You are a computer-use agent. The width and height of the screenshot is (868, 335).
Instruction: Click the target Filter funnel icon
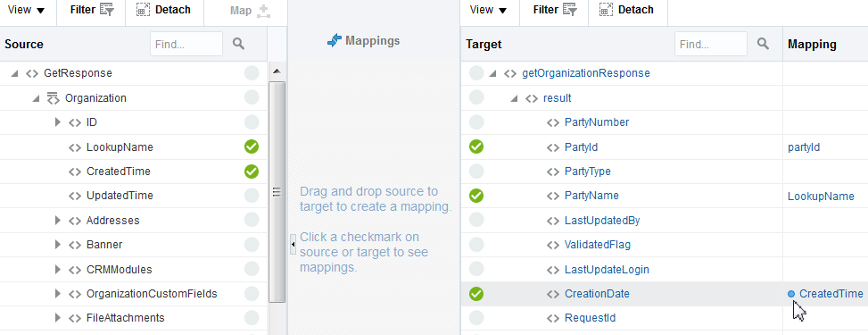570,10
